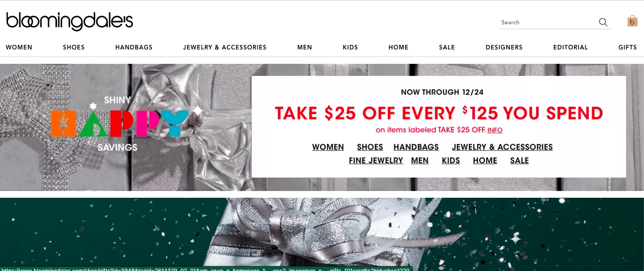Click the search magnifying glass icon
The image size is (644, 271).
coord(603,22)
